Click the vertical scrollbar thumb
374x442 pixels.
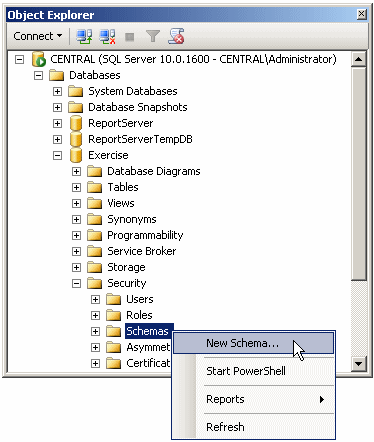[359, 173]
